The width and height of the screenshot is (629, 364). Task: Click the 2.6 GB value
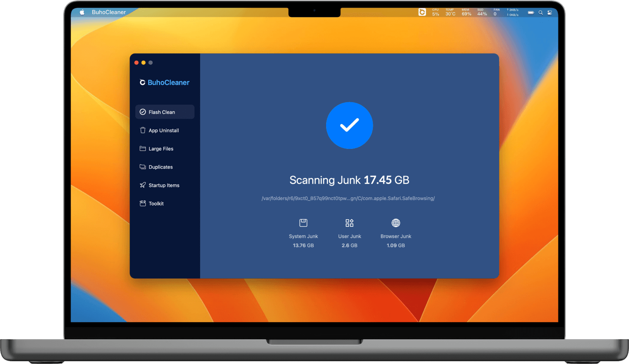(350, 245)
